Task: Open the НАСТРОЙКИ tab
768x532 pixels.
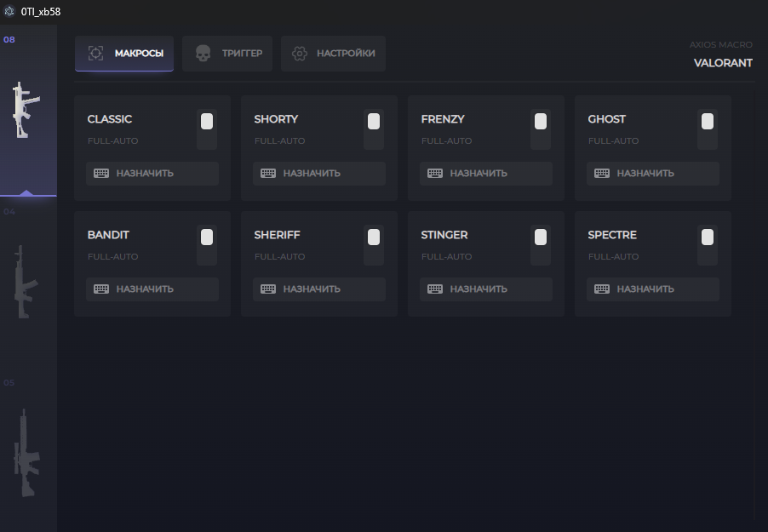Action: pyautogui.click(x=334, y=54)
